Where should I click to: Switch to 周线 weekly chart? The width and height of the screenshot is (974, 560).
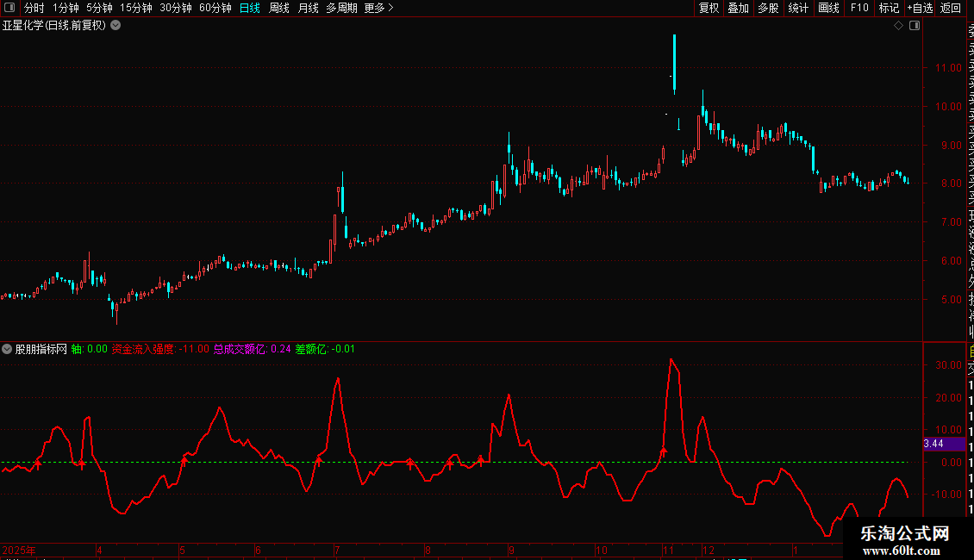[279, 8]
